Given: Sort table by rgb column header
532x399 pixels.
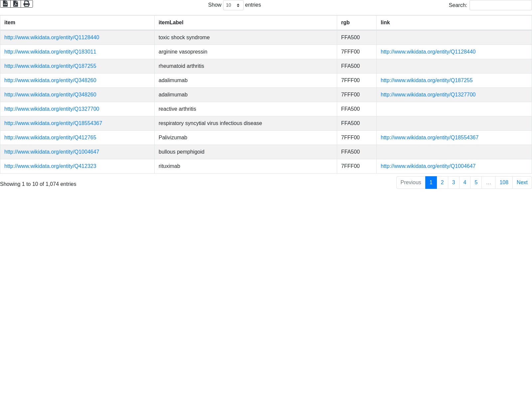Looking at the screenshot, I should (345, 23).
